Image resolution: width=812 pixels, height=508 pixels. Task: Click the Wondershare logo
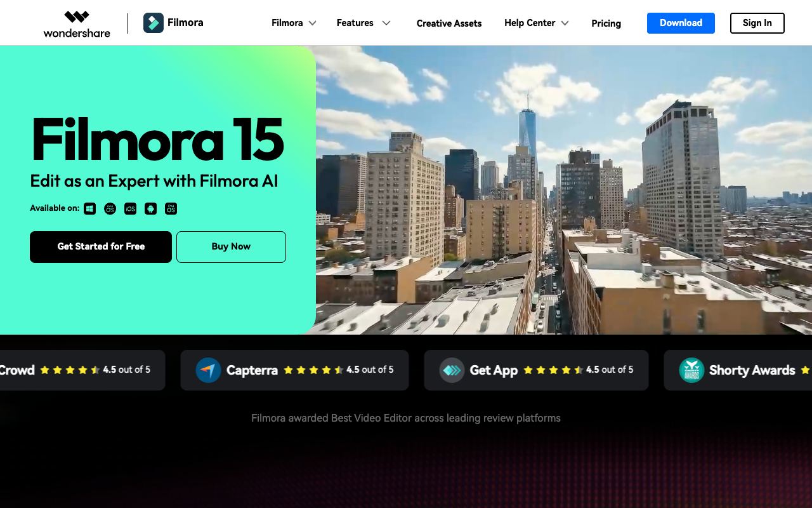[77, 23]
